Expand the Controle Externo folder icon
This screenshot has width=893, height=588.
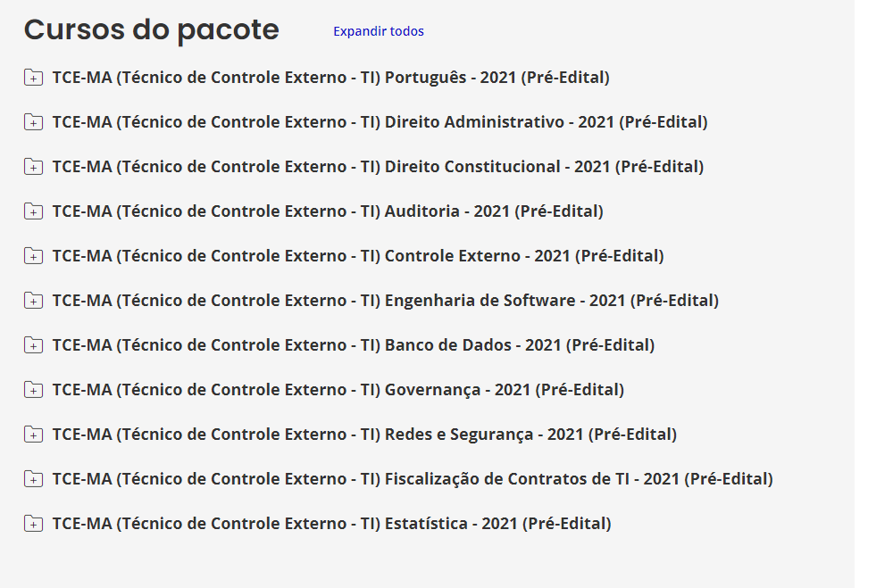[x=33, y=255]
